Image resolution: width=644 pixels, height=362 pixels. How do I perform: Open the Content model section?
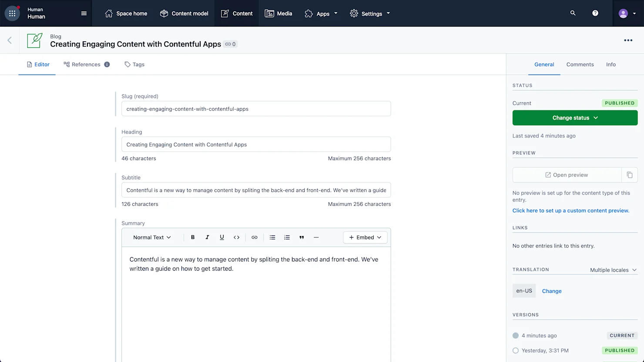[x=184, y=13]
